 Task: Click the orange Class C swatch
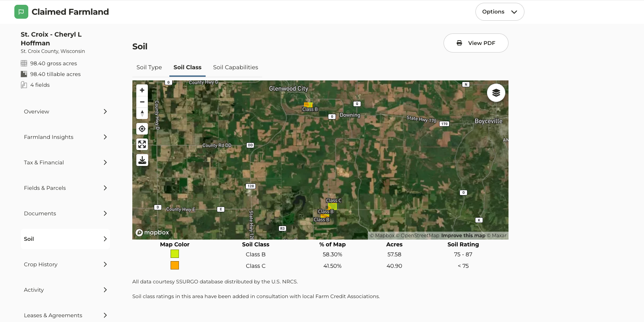pyautogui.click(x=175, y=265)
